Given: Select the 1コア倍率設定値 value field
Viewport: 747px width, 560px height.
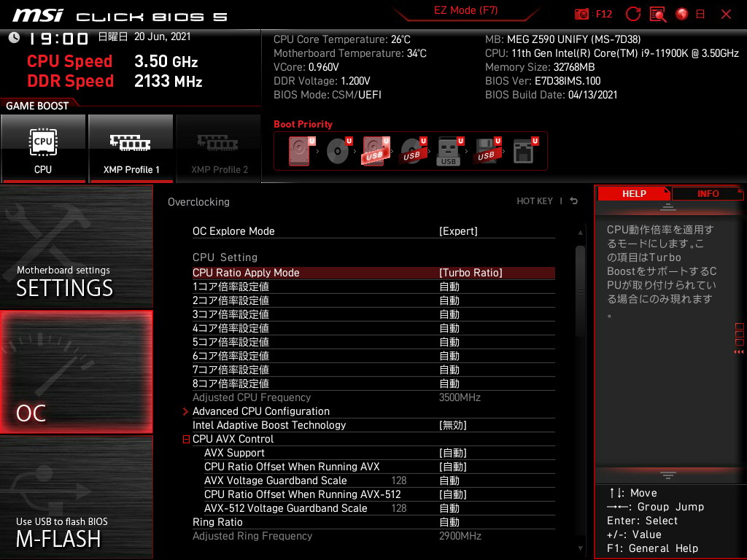Looking at the screenshot, I should 449,287.
